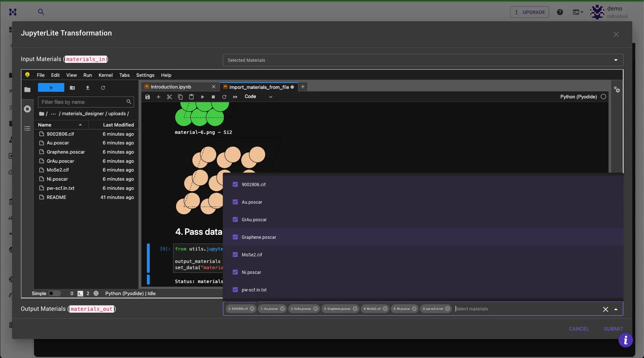Screen dimensions: 644x358
Task: Copy cells using the copy icon
Action: pos(180,97)
